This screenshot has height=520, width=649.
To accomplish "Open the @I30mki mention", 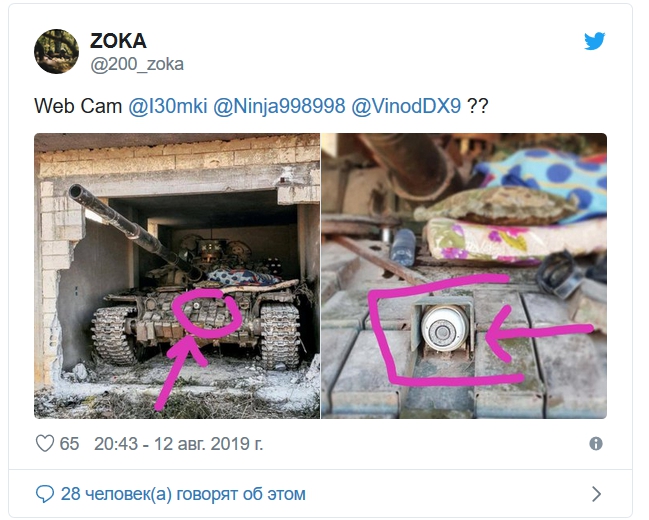I will [168, 106].
